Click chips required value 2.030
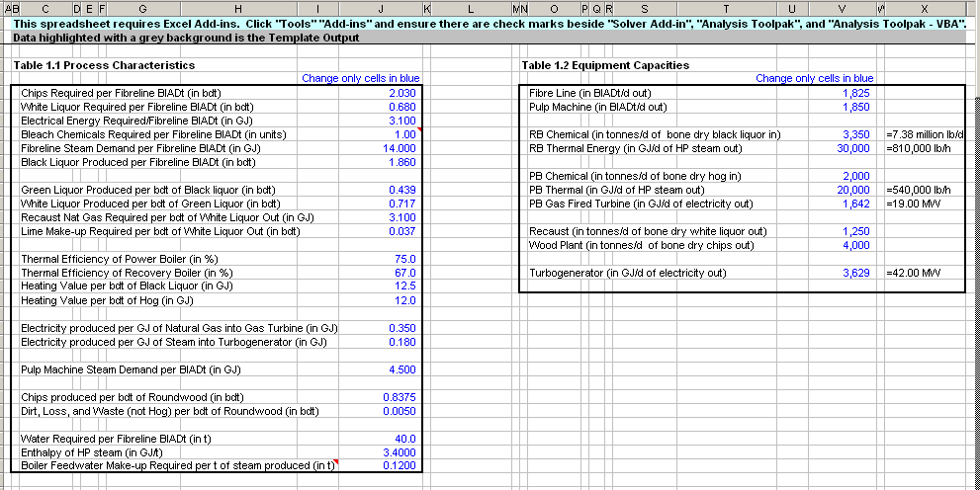The image size is (980, 490). pos(401,93)
